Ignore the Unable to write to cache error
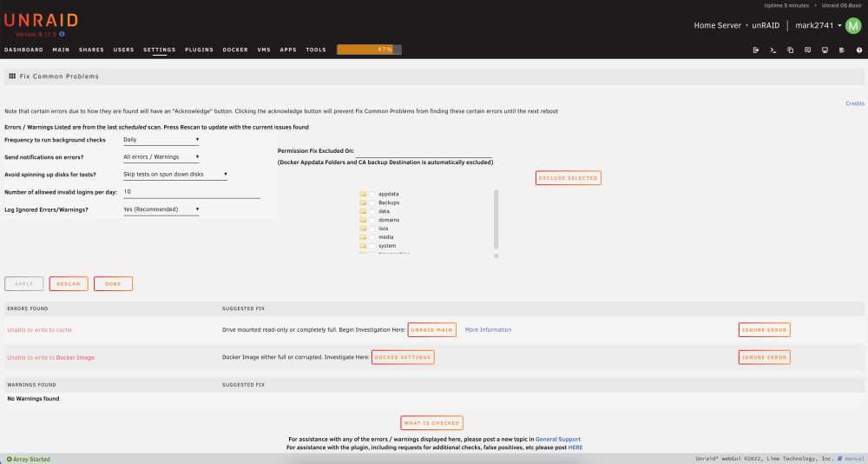868x464 pixels. (764, 330)
